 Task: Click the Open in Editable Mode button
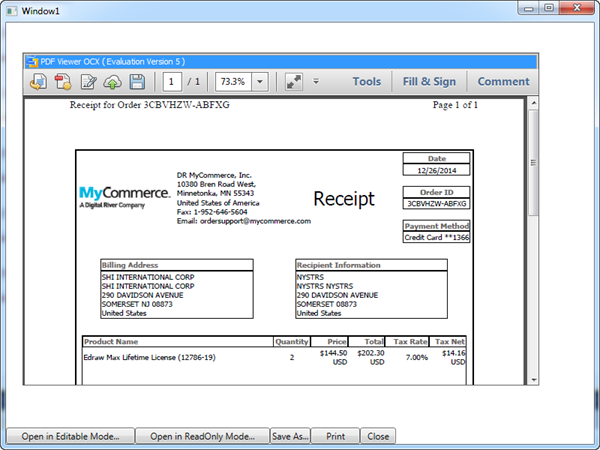coord(71,436)
